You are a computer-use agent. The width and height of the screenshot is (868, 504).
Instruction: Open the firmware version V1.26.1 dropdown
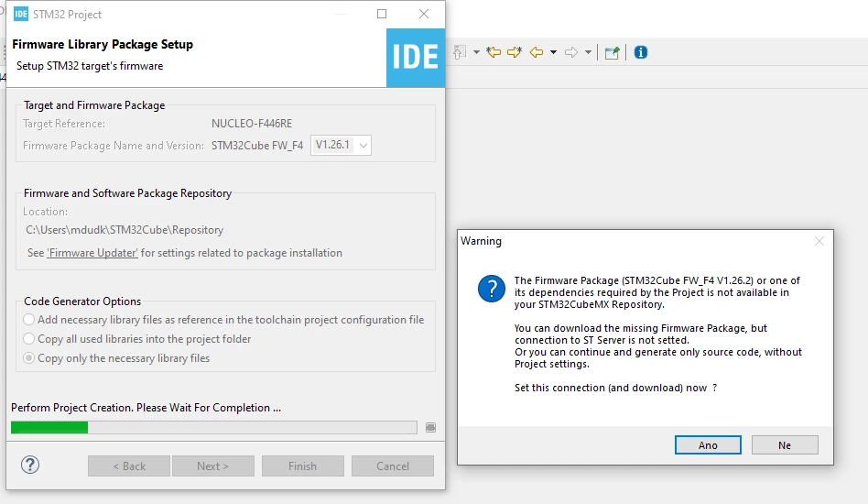[x=341, y=145]
